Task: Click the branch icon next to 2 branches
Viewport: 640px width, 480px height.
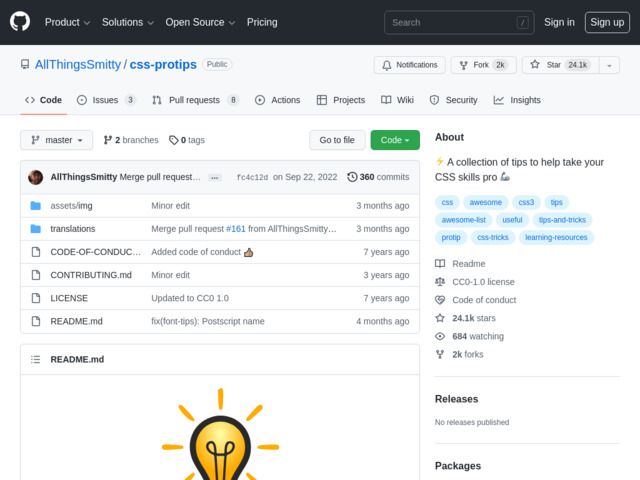Action: [107, 140]
